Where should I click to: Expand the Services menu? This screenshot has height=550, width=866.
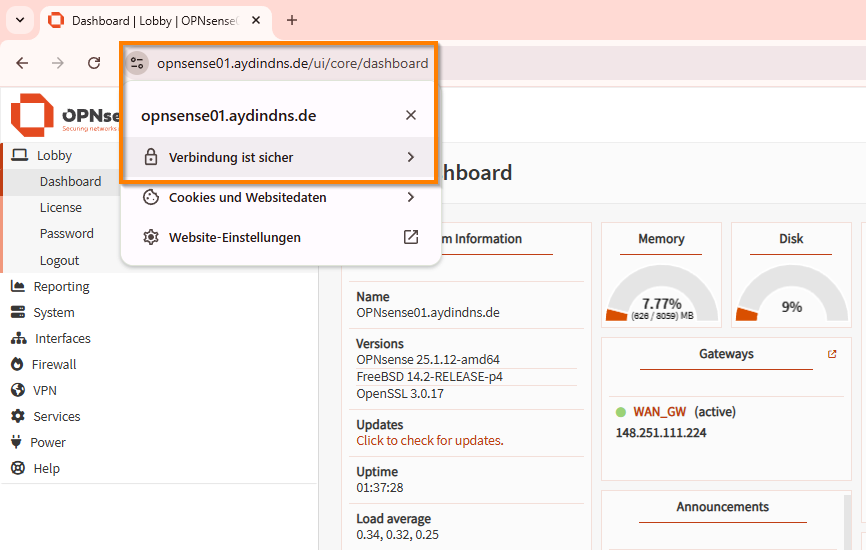coord(56,416)
